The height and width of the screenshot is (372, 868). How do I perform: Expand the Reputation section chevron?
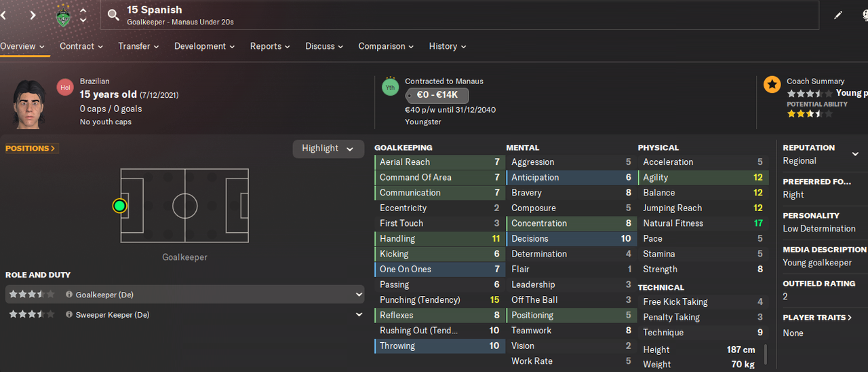(855, 155)
